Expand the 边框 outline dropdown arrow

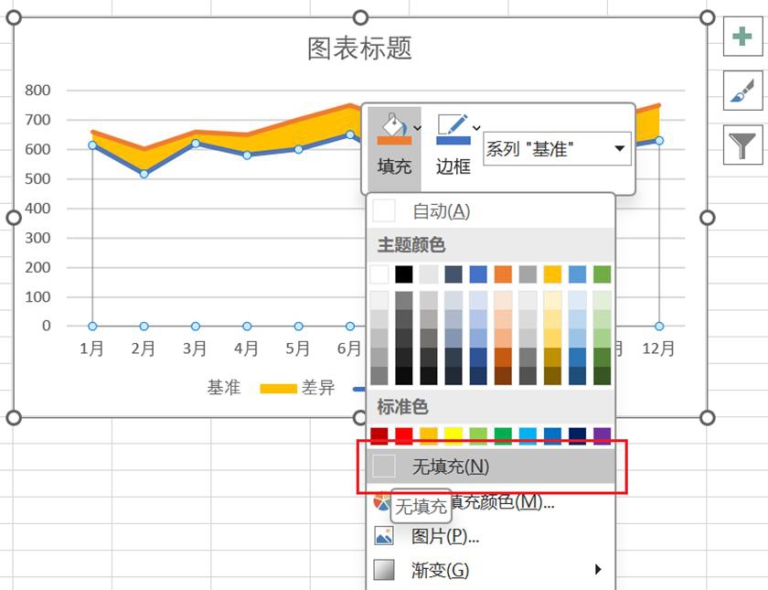pos(477,128)
